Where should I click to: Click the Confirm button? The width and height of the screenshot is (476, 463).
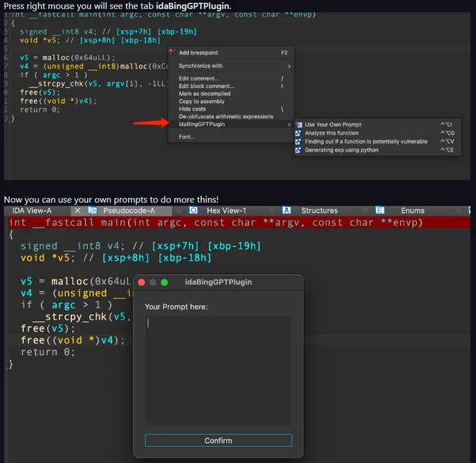(x=218, y=441)
